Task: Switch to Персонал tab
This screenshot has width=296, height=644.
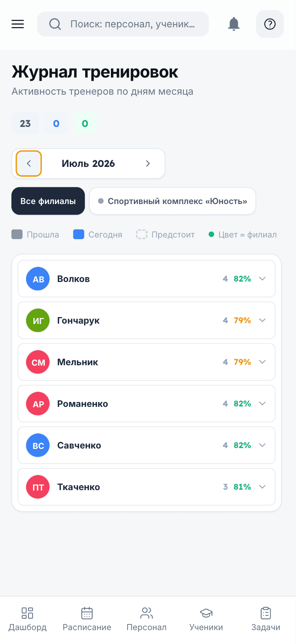Action: click(146, 619)
